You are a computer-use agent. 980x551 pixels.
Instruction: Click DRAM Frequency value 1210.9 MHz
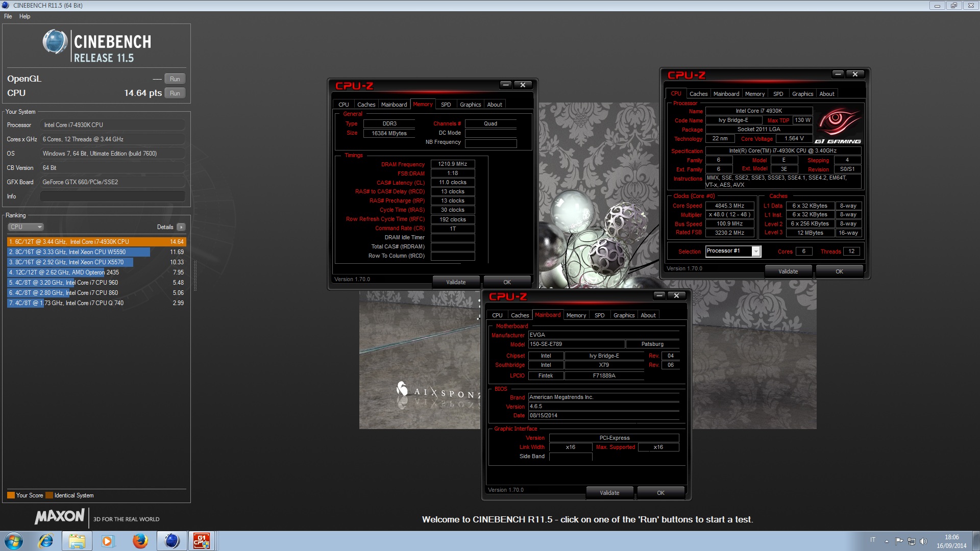tap(453, 164)
